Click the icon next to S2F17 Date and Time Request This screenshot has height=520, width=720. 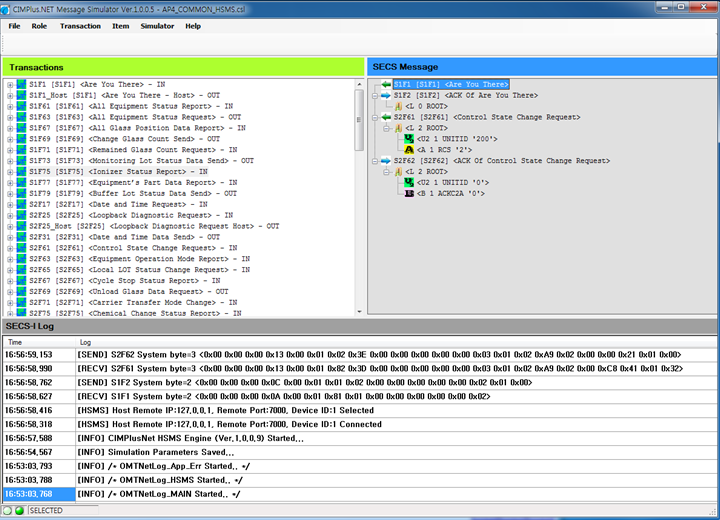21,204
